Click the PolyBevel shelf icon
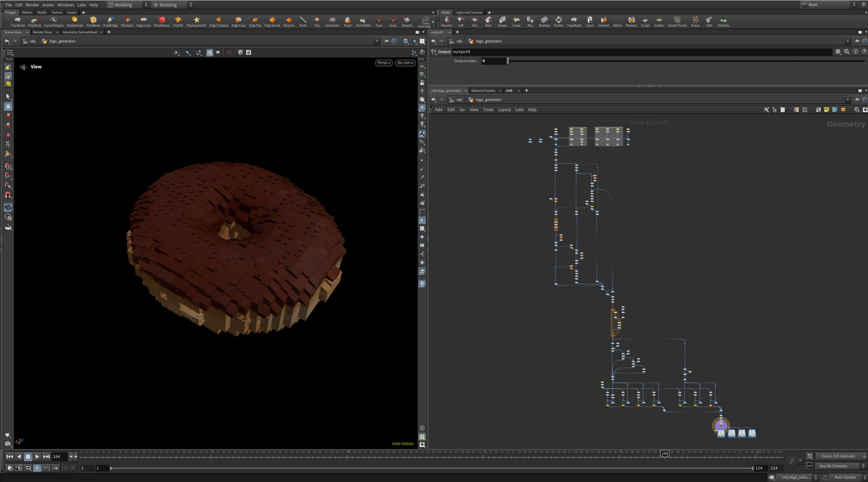The width and height of the screenshot is (868, 482). pos(93,22)
